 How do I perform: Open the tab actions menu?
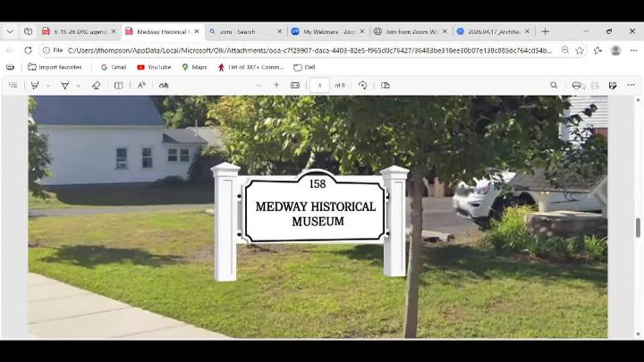[x=28, y=31]
